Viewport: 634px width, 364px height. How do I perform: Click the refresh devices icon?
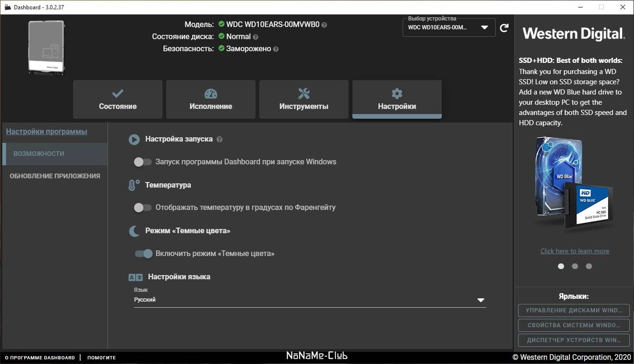tap(504, 28)
